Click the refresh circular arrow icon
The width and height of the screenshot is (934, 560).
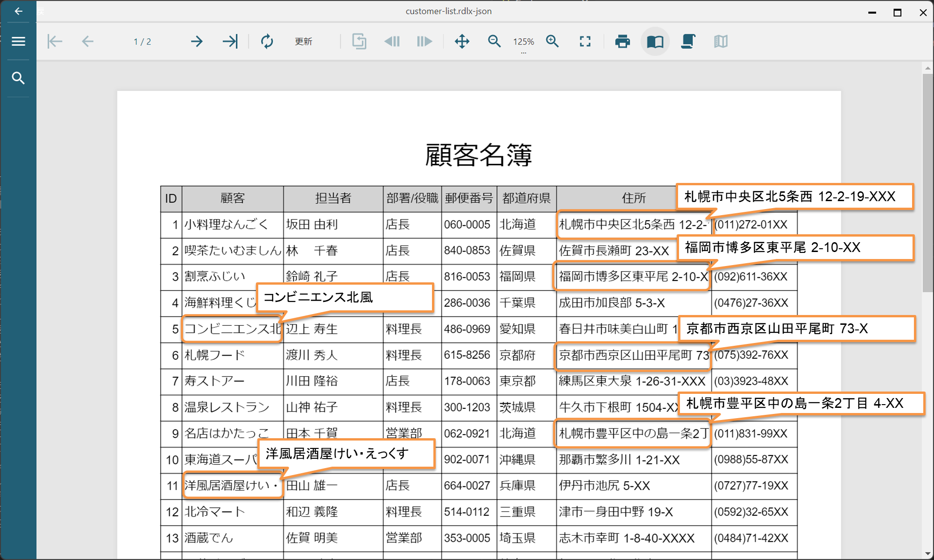(x=267, y=42)
